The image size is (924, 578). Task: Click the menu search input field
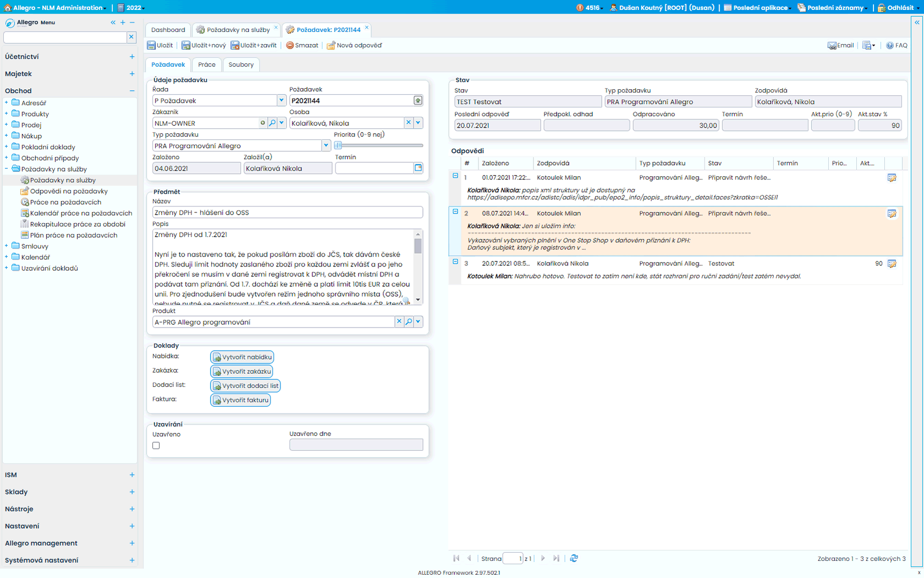pos(65,37)
